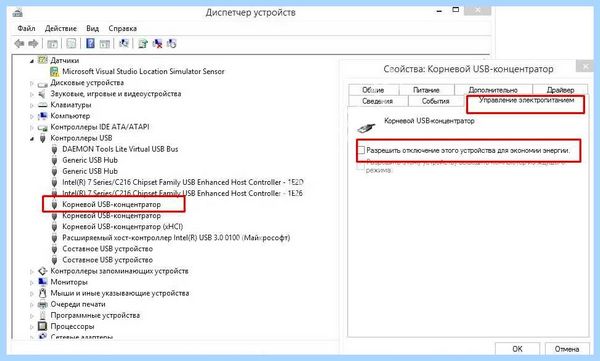This screenshot has width=600, height=361.
Task: Switch to the Драйвер tab
Action: click(560, 90)
